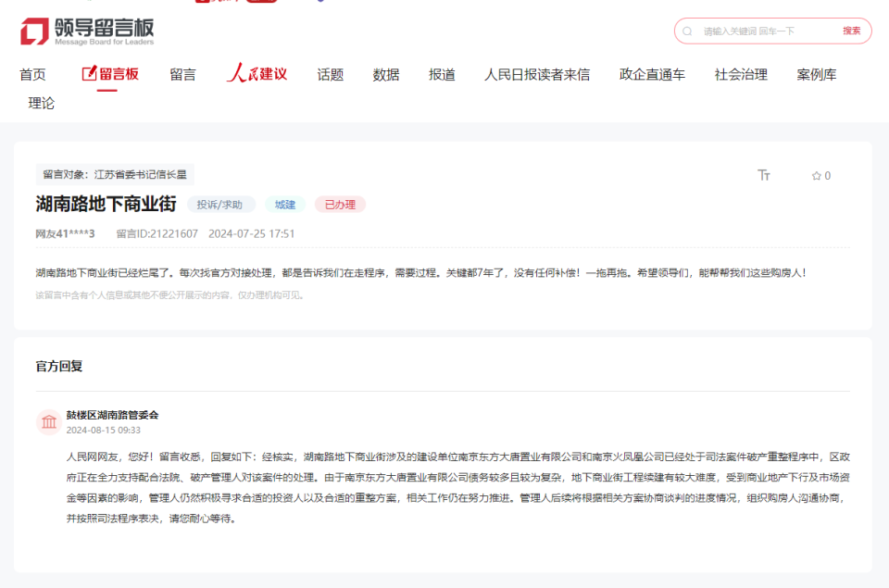
Task: Click the 官方回复 section heading
Action: [59, 367]
